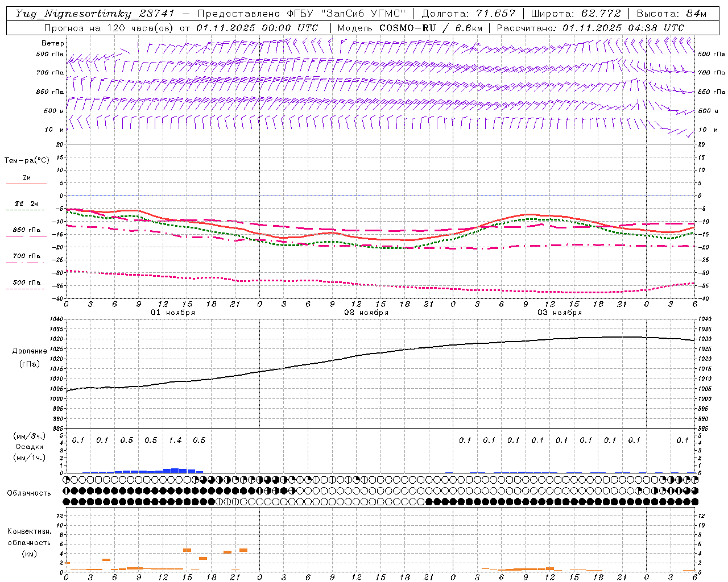
Task: Click the 02 ноября date label
Action: (366, 313)
